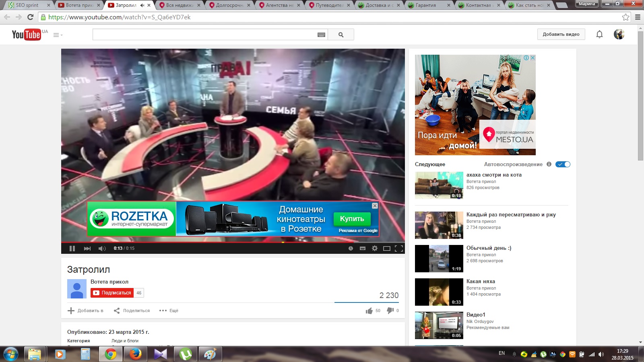
Task: Switch to the Гарантия tab
Action: tap(429, 5)
